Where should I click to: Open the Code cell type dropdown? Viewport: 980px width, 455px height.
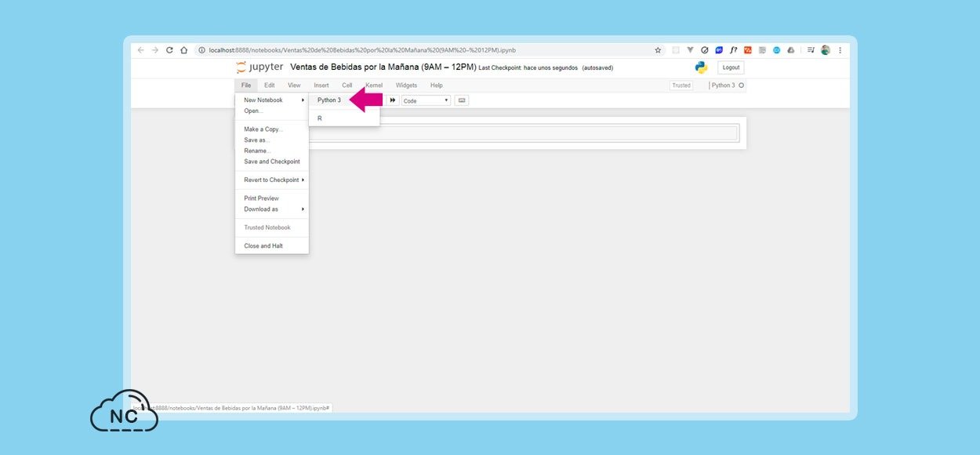(x=426, y=100)
